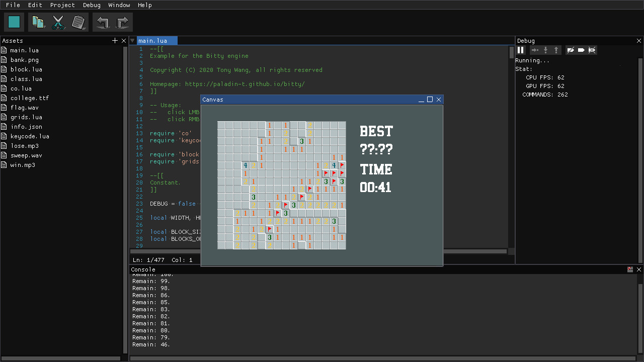Open the Console options icon on the right
Viewport: 644px width, 362px height.
point(630,269)
